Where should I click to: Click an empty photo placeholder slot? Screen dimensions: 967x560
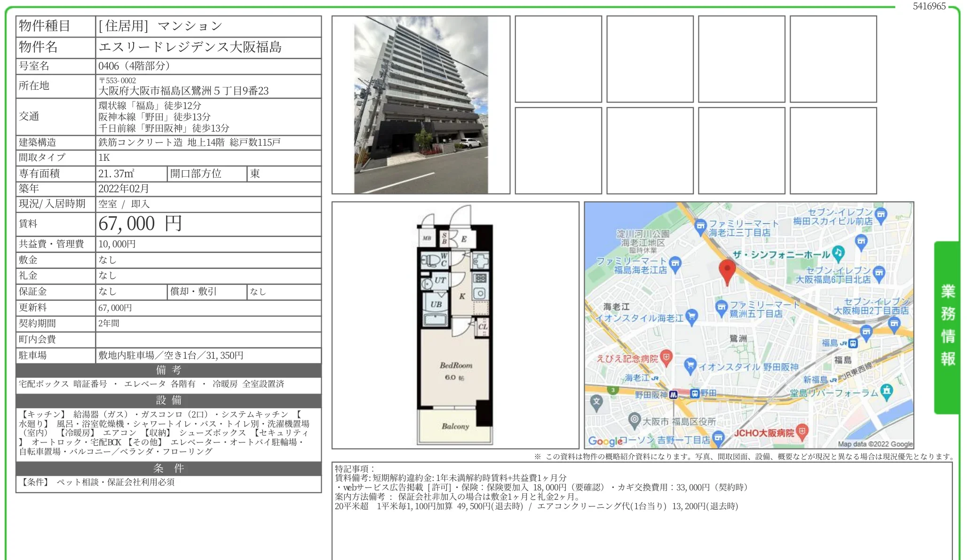point(560,59)
